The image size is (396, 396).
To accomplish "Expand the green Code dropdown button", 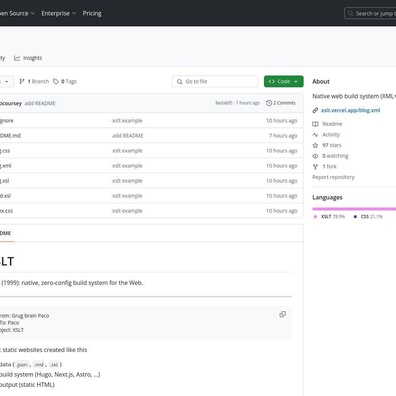I will pos(284,81).
